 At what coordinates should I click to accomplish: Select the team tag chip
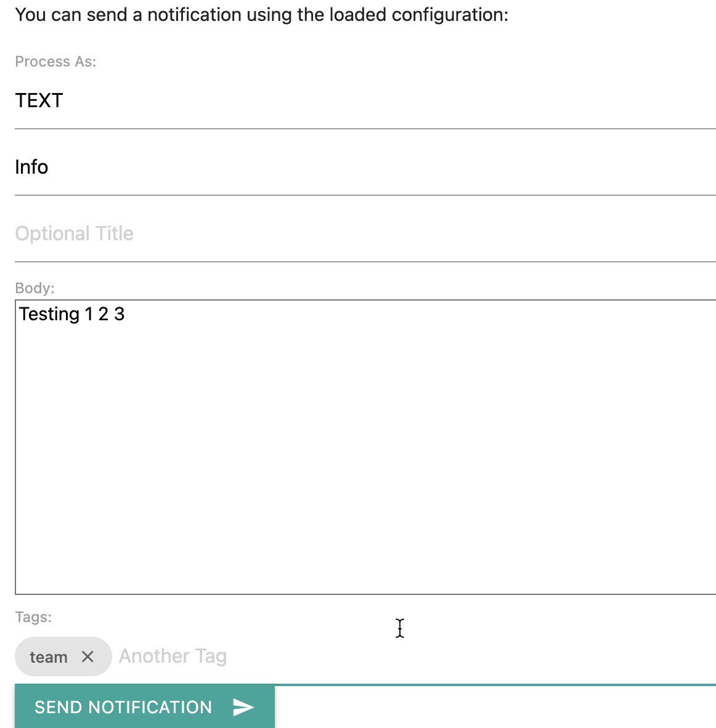coord(48,657)
